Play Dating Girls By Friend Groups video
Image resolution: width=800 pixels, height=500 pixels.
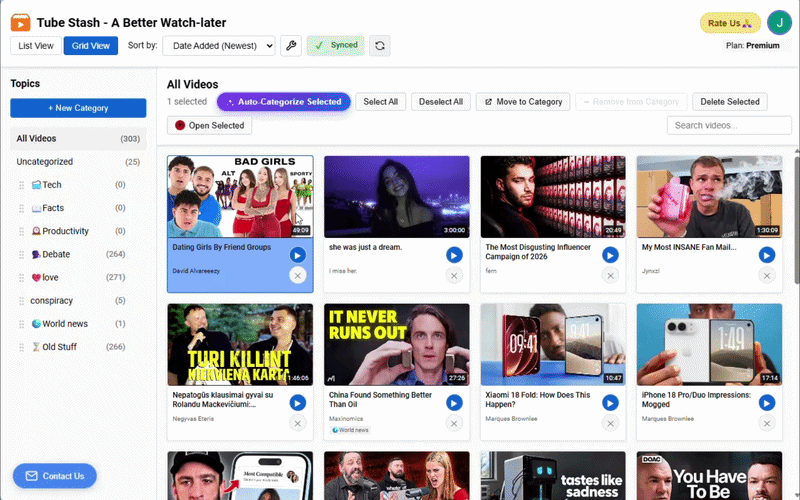click(297, 255)
